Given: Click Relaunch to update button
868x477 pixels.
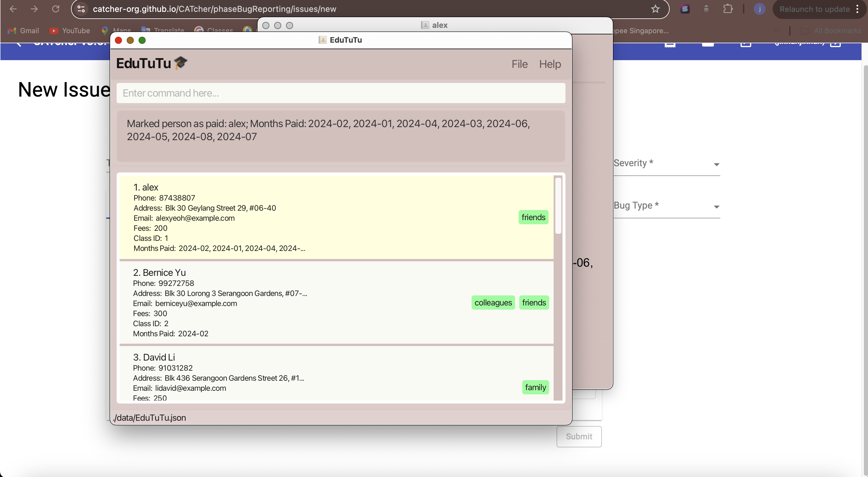Looking at the screenshot, I should 814,9.
